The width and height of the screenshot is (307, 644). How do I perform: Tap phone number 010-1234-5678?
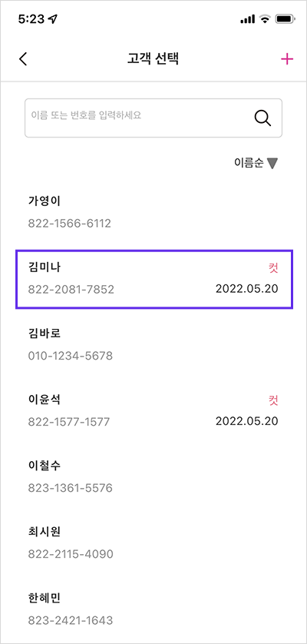click(70, 356)
